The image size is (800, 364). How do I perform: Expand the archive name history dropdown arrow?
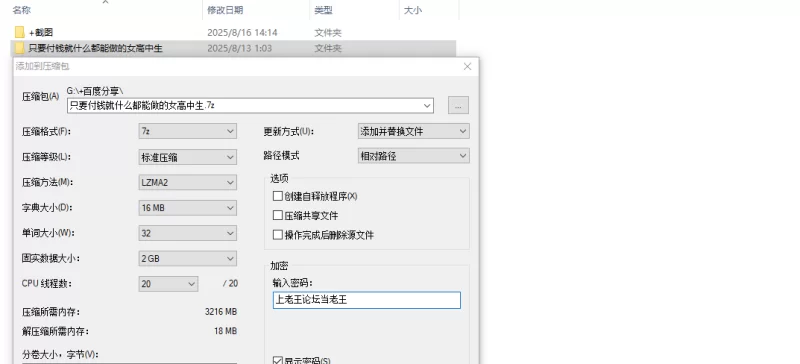coord(427,106)
